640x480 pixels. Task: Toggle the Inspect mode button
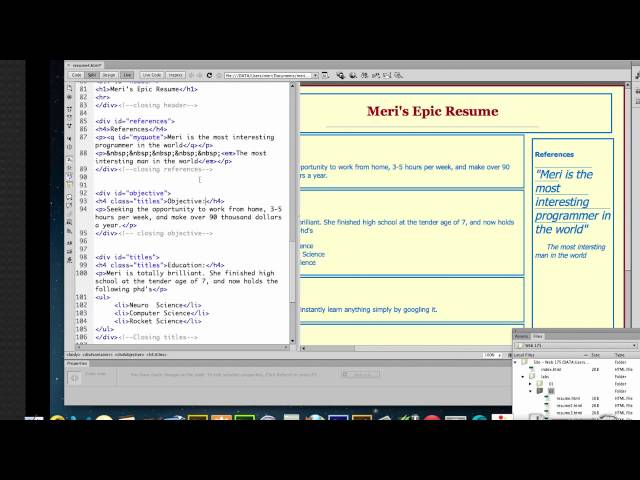coord(175,76)
